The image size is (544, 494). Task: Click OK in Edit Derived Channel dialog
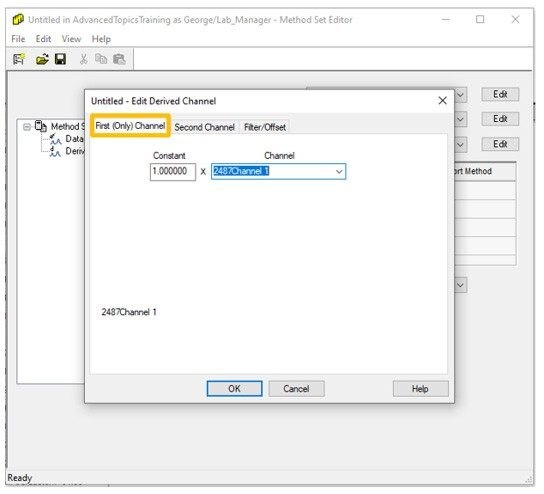coord(235,390)
